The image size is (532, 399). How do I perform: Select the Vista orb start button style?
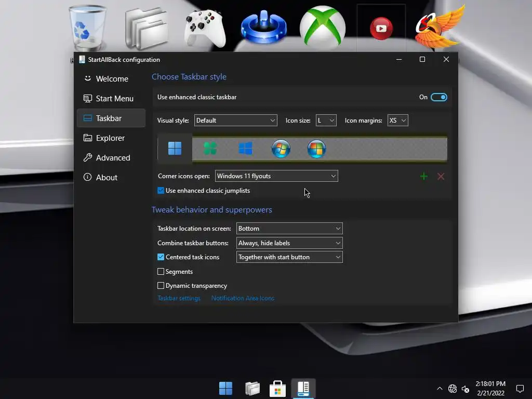tap(316, 149)
